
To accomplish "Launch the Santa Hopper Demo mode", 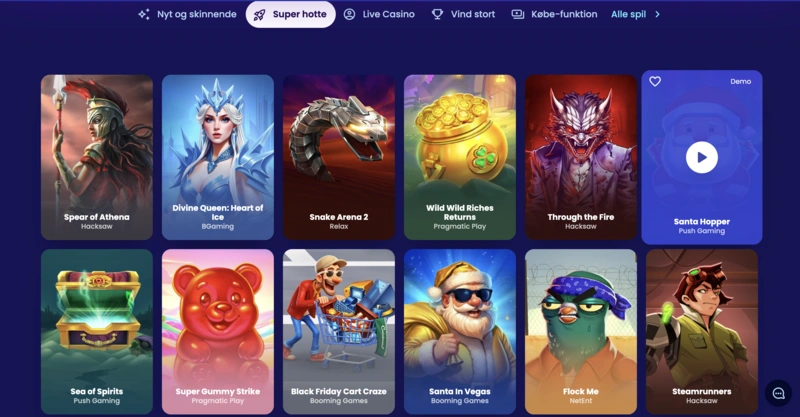I will pyautogui.click(x=740, y=81).
